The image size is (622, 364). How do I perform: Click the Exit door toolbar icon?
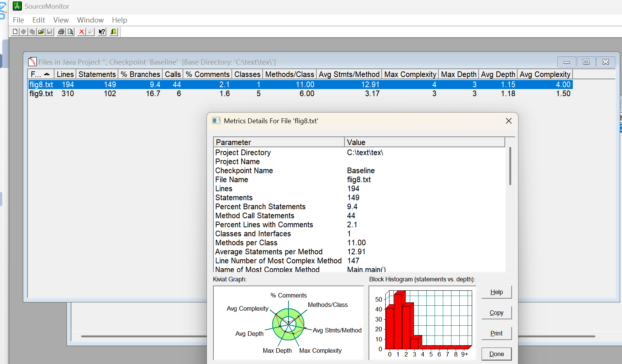pos(113,32)
